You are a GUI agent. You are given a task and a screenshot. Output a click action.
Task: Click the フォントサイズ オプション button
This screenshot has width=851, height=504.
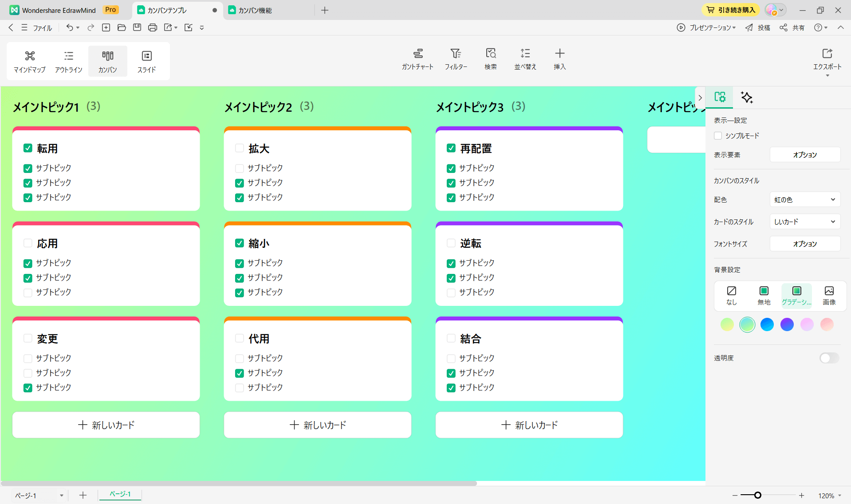[804, 243]
